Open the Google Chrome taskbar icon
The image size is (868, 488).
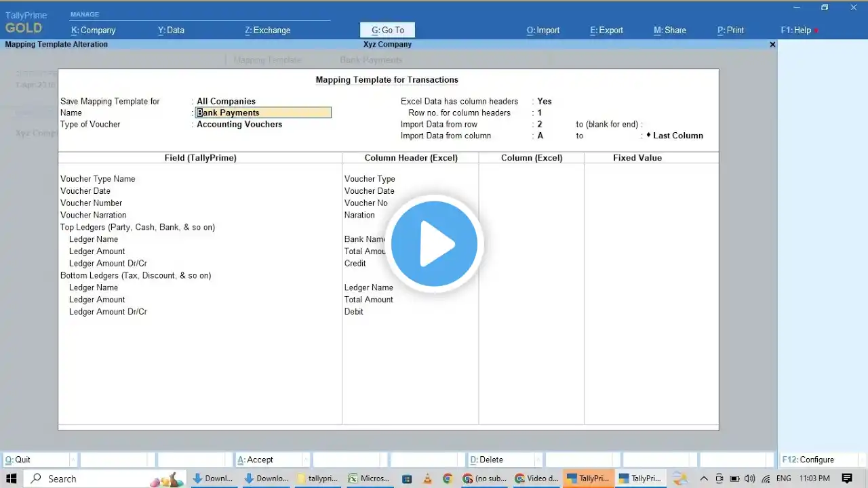click(x=448, y=479)
